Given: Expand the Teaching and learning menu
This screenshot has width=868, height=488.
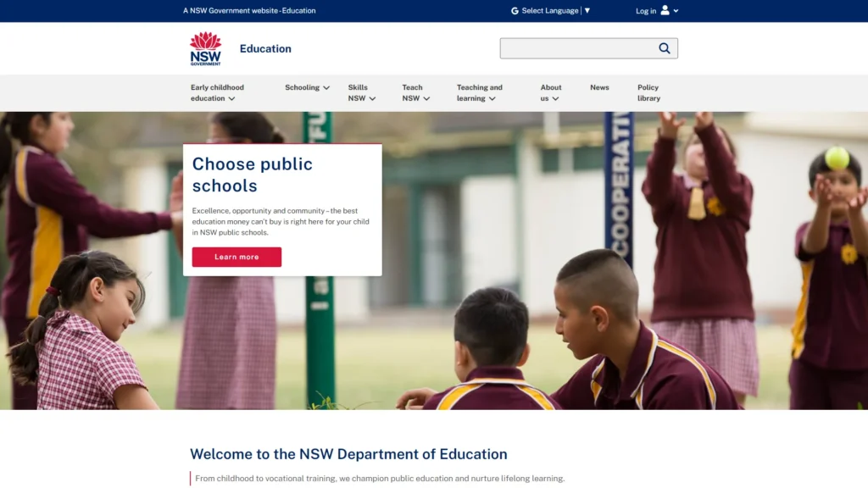Looking at the screenshot, I should point(480,93).
